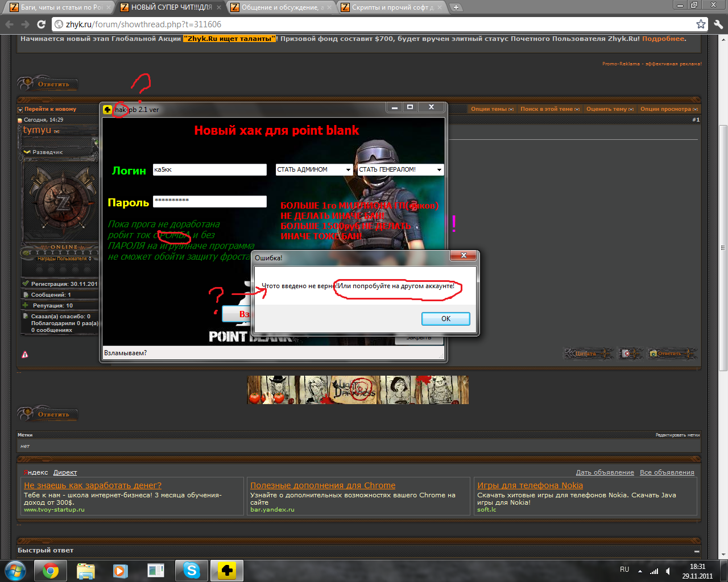Click the 'Репутация: 10' text
Viewport: 728px width, 582px height.
53,305
